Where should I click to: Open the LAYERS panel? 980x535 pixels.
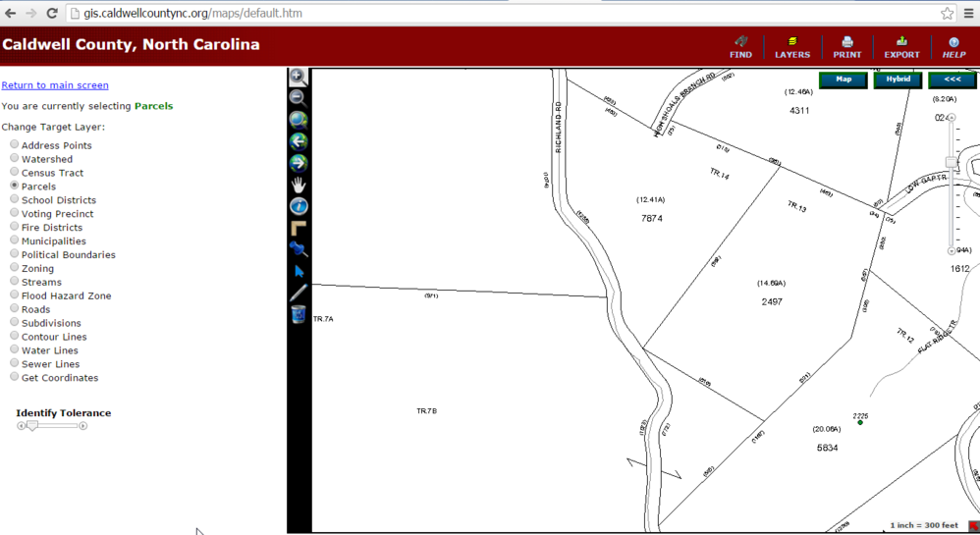tap(791, 47)
